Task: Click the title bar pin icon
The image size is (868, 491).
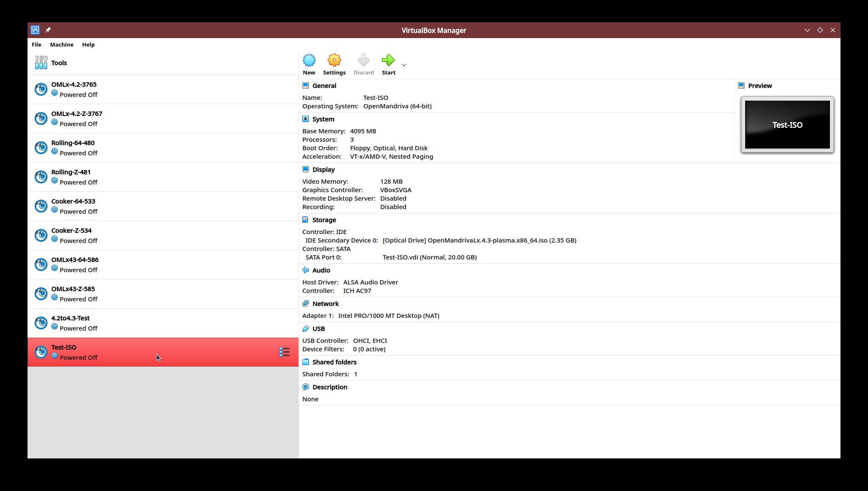Action: [48, 30]
